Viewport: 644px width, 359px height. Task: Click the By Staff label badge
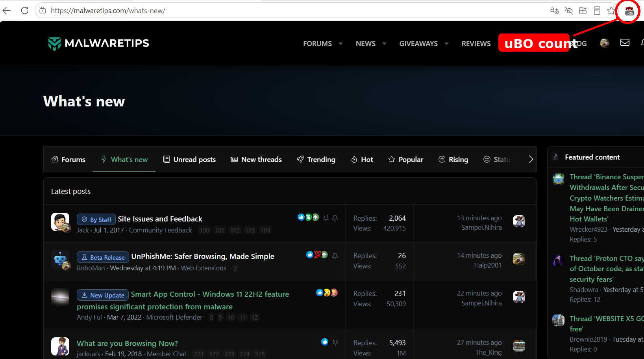(96, 219)
